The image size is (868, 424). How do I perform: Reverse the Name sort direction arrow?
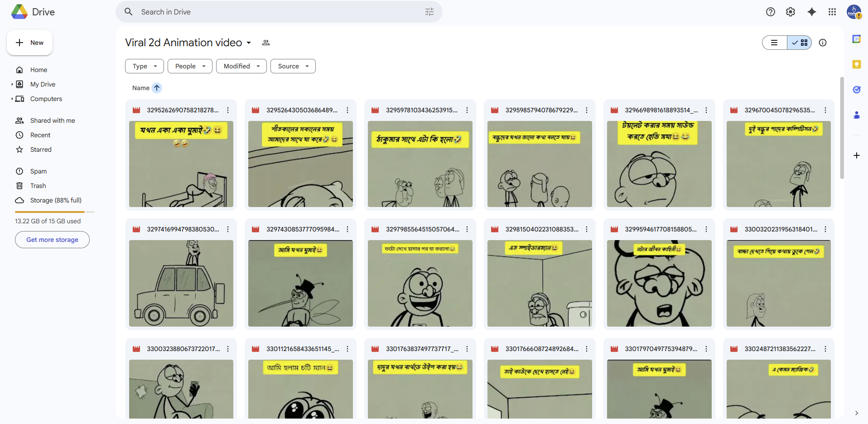(157, 88)
